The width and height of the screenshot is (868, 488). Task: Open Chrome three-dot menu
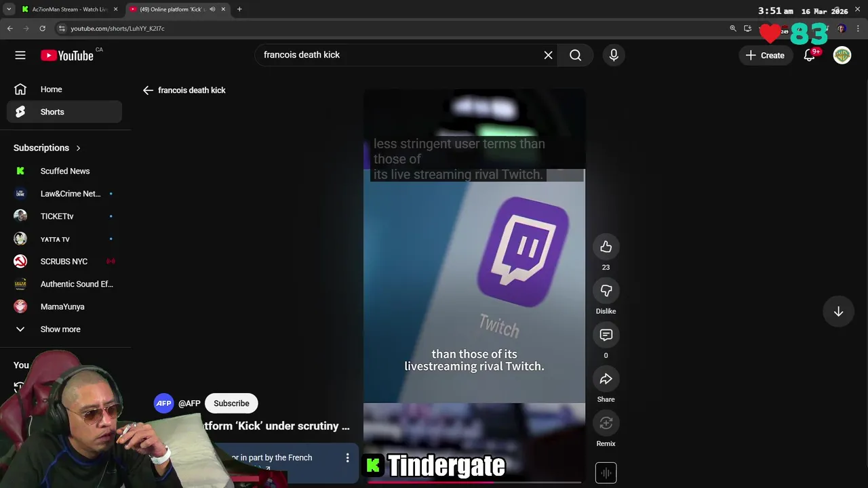pyautogui.click(x=859, y=28)
